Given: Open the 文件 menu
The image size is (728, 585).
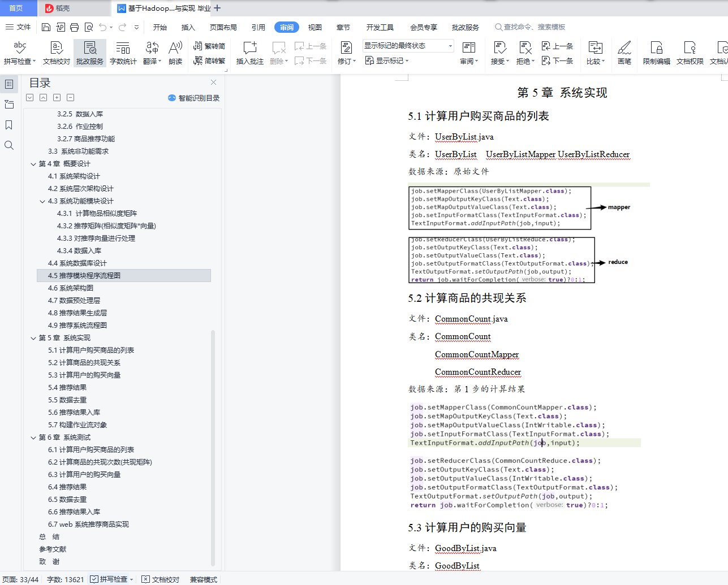Looking at the screenshot, I should (19, 27).
